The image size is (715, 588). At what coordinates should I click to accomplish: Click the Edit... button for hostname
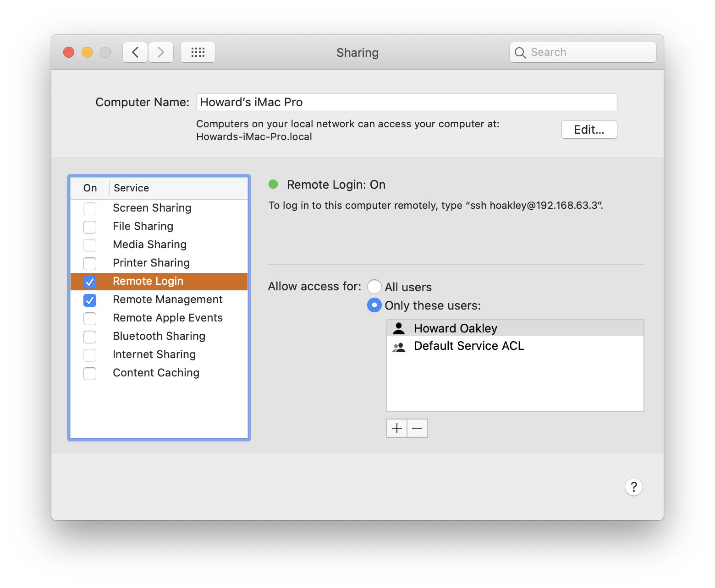589,130
